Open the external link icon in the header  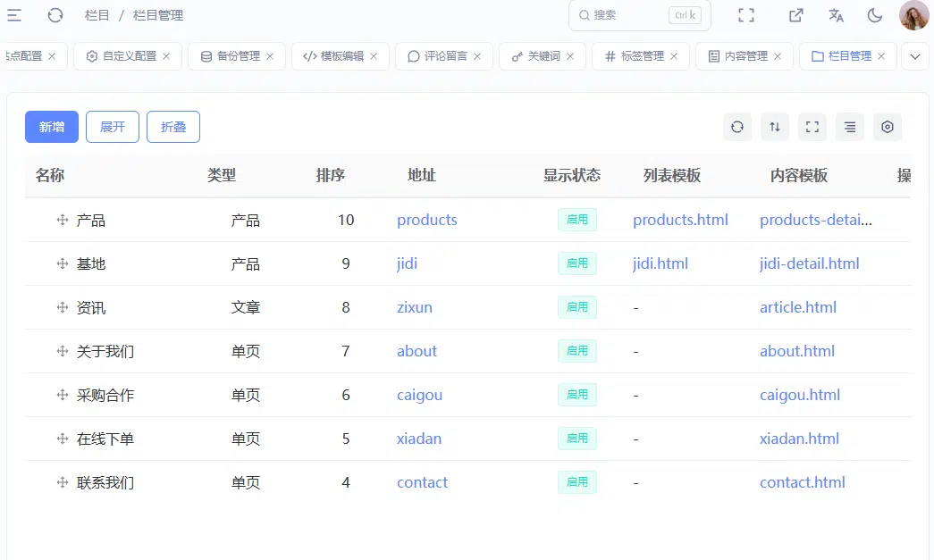point(795,15)
